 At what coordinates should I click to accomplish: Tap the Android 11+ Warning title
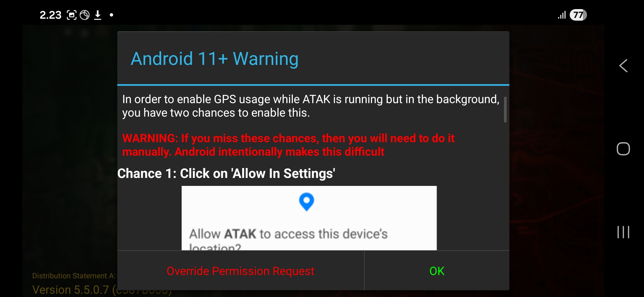point(214,59)
